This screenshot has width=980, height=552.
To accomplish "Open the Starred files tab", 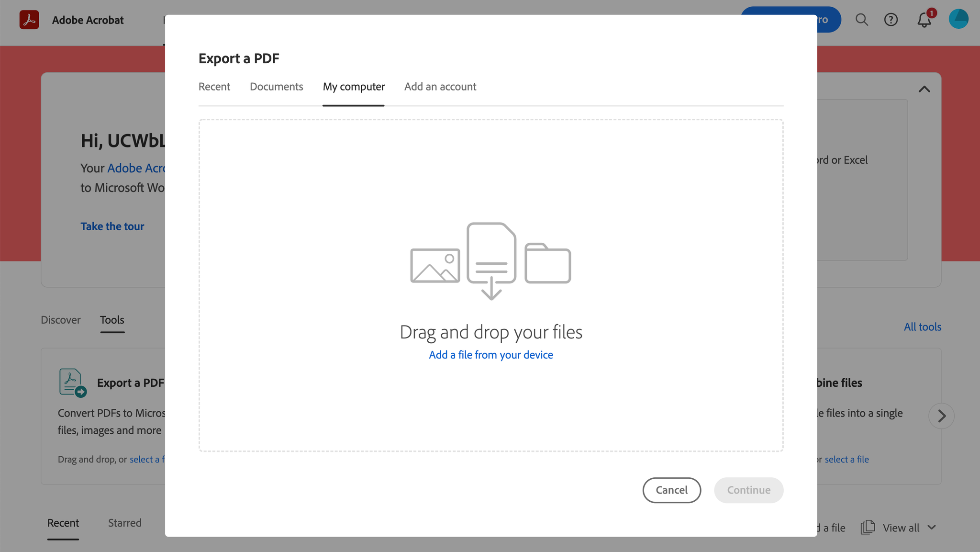I will coord(125,523).
